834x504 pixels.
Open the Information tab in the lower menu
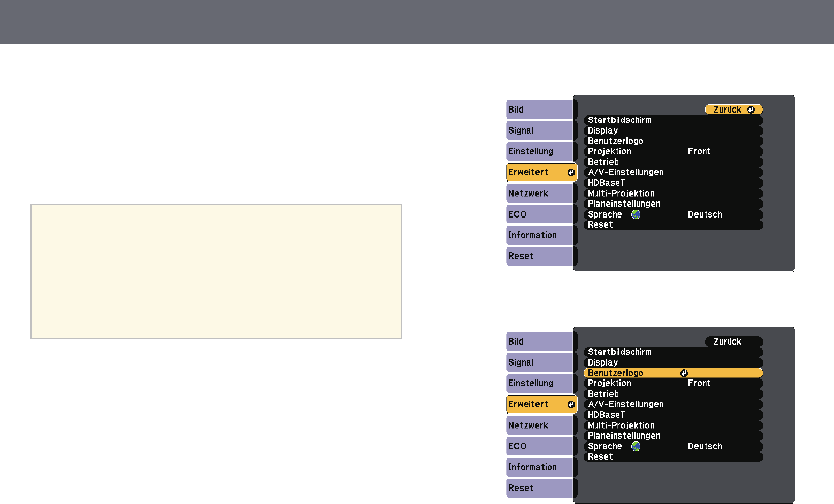coord(539,467)
